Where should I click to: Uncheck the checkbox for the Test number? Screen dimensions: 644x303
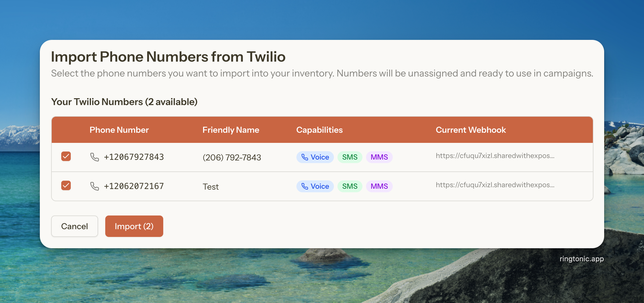[x=66, y=185]
